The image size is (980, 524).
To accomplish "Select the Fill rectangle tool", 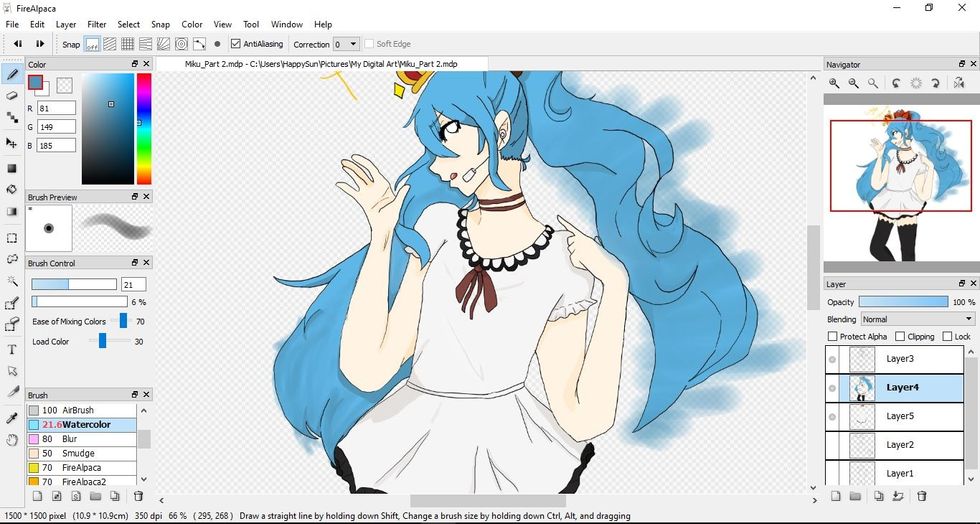I will click(11, 168).
